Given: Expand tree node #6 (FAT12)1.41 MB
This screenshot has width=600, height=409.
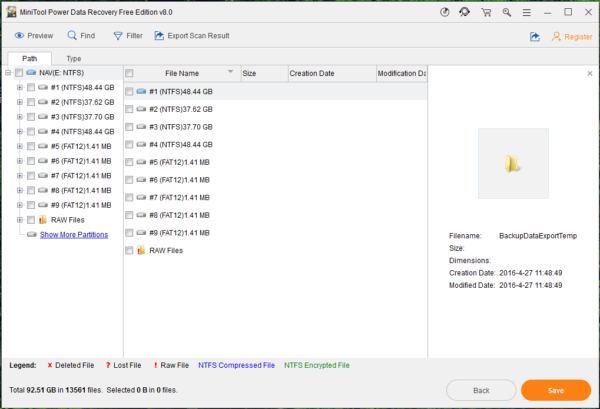Looking at the screenshot, I should point(20,161).
